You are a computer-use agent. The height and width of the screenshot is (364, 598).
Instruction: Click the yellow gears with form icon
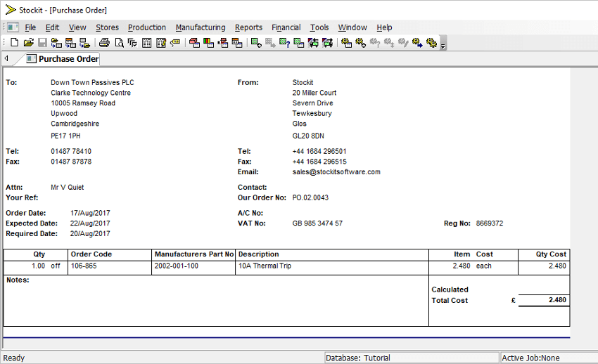(346, 43)
